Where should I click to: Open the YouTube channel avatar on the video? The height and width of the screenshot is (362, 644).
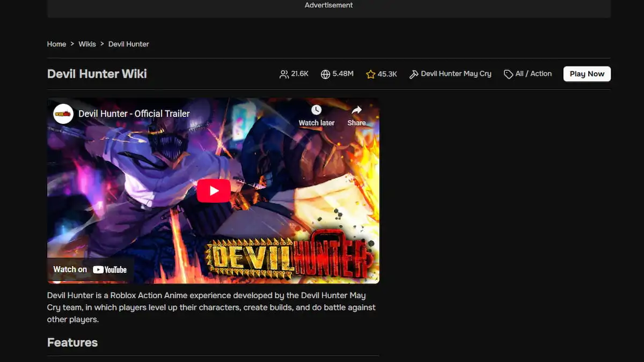click(63, 114)
